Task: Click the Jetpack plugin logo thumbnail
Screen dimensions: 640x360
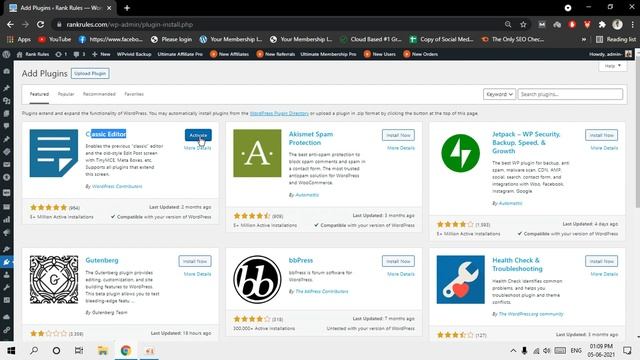Action: point(460,153)
